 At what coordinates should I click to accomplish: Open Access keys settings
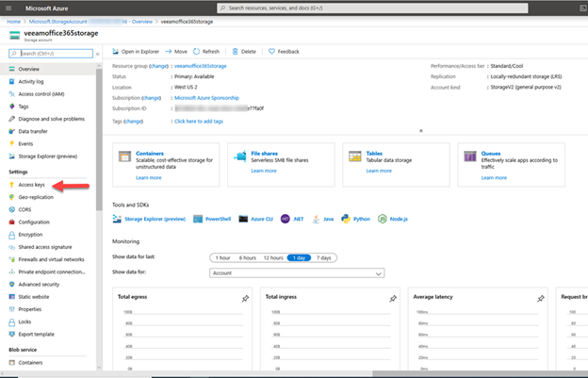(x=31, y=185)
